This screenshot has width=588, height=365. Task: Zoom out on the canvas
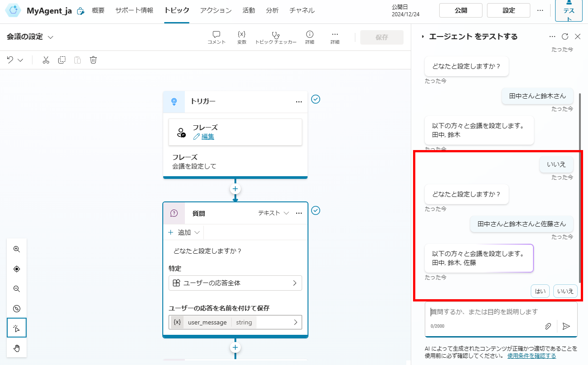[x=17, y=289]
